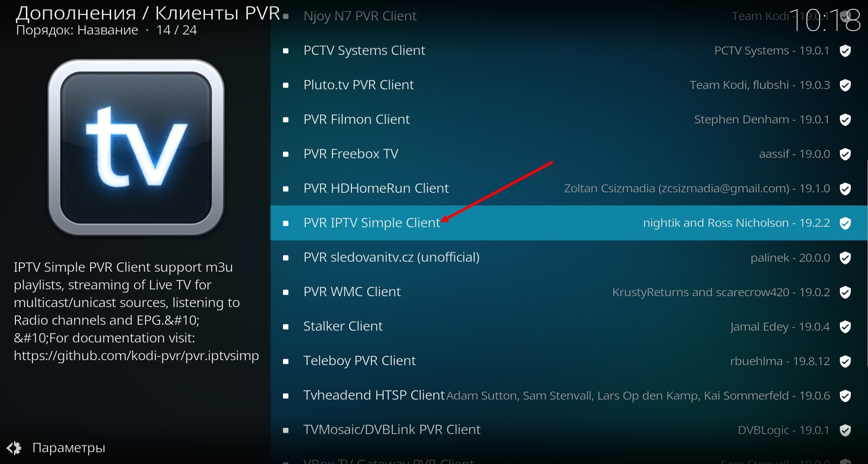Open PVR sledovanitv.cz (unofficial) add-on
Screen dimensions: 868x464
tap(569, 257)
